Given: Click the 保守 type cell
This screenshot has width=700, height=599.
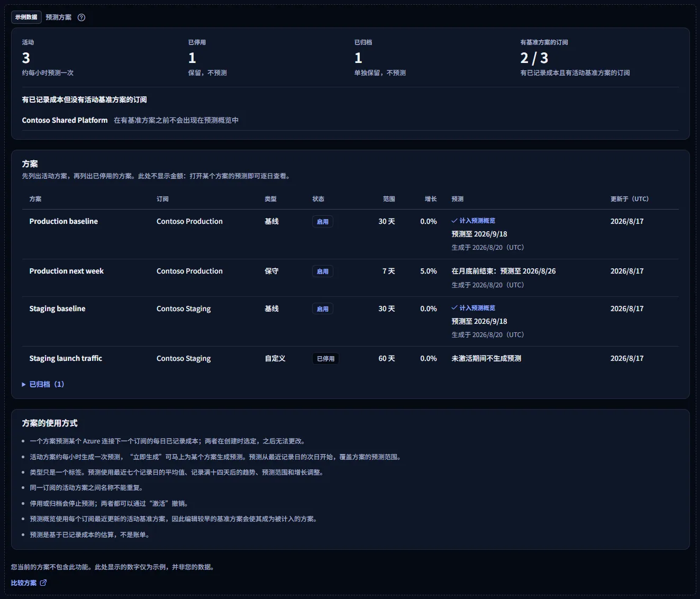Looking at the screenshot, I should [271, 271].
